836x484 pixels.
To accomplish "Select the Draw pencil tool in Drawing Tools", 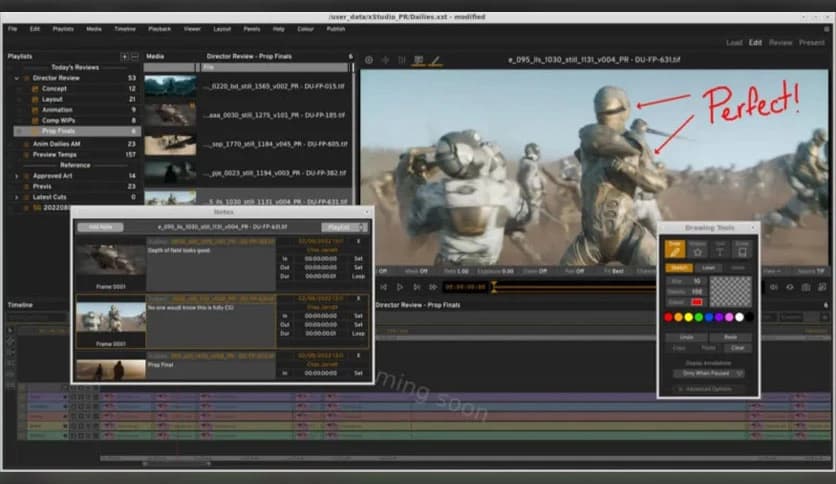I will tap(675, 249).
